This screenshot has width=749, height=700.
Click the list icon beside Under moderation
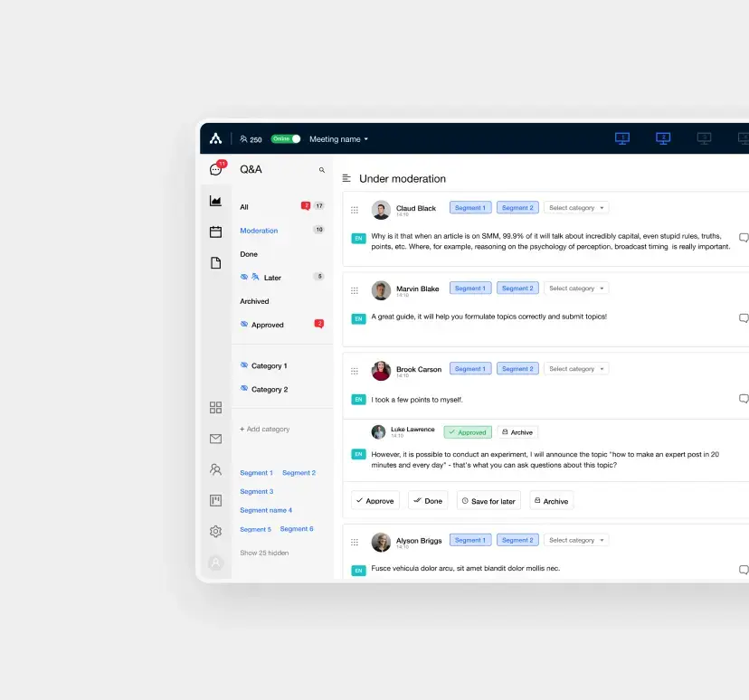coord(346,178)
